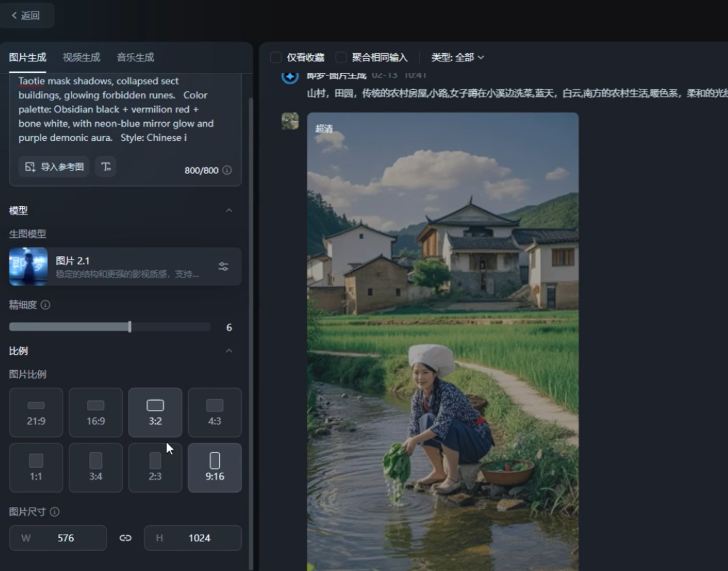Go back with the 返回 button

pos(26,16)
